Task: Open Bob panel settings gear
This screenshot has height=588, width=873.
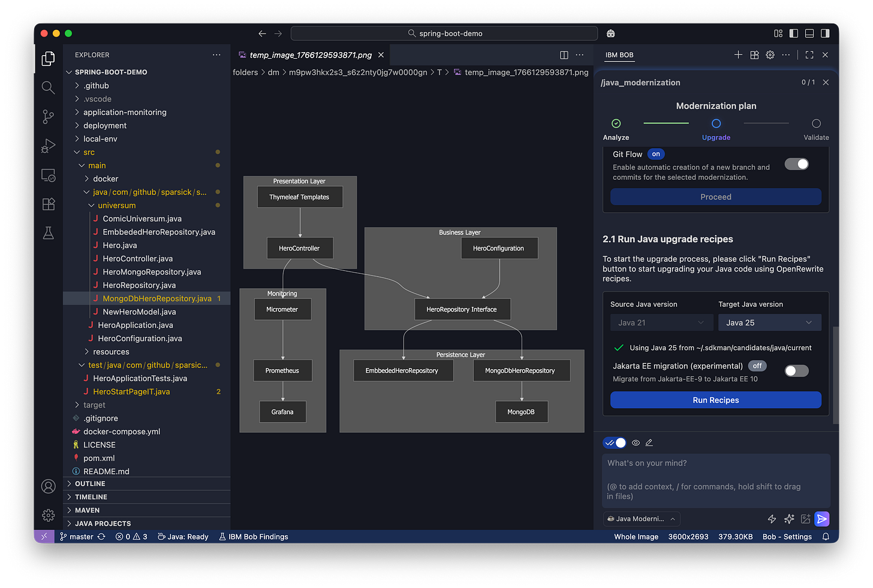Action: point(770,55)
